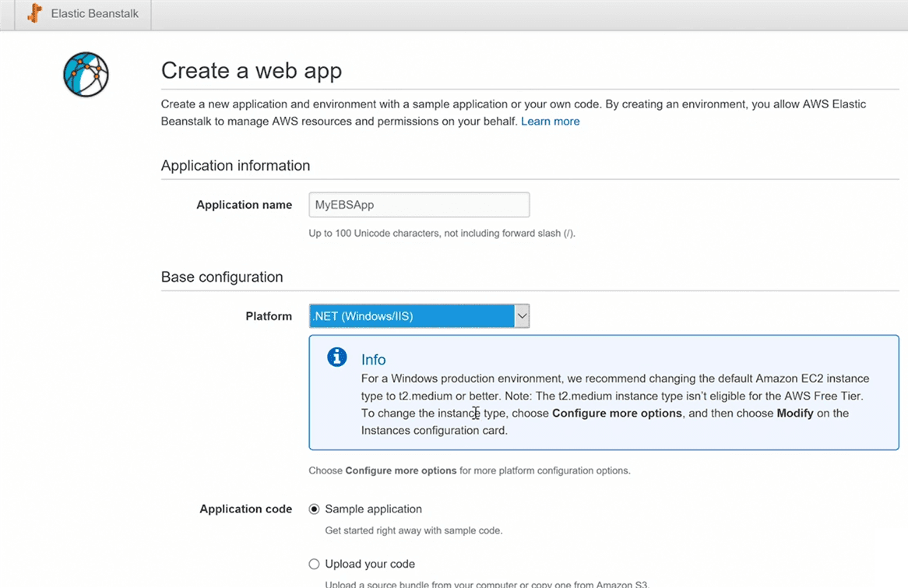
Task: Click the Elastic Beanstalk logo icon
Action: 34,14
